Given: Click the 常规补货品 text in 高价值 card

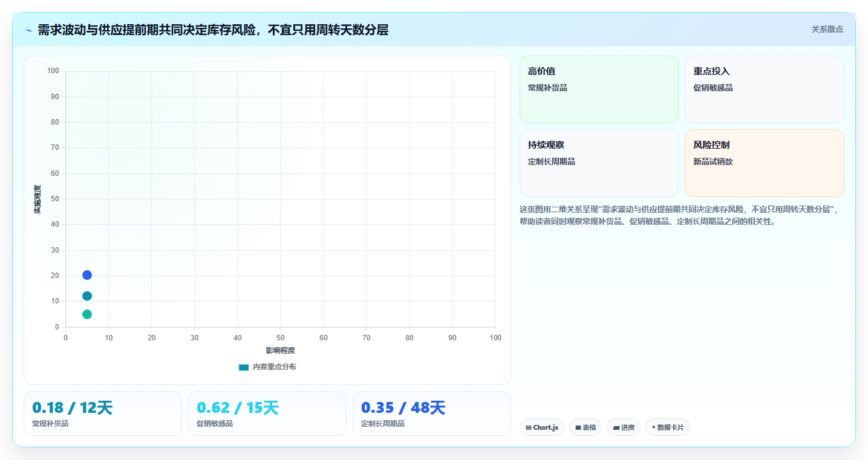Looking at the screenshot, I should pos(547,88).
